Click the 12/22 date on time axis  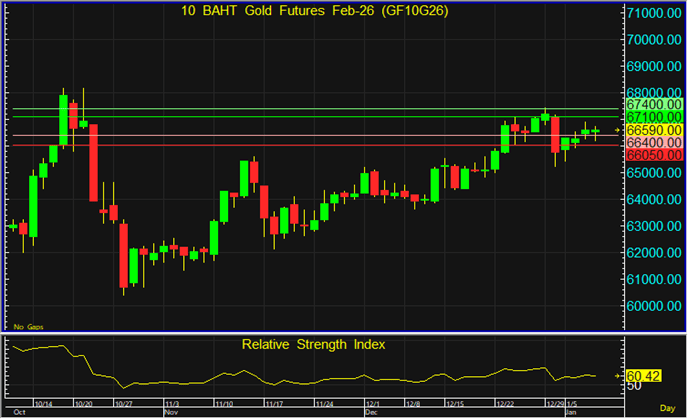[504, 403]
